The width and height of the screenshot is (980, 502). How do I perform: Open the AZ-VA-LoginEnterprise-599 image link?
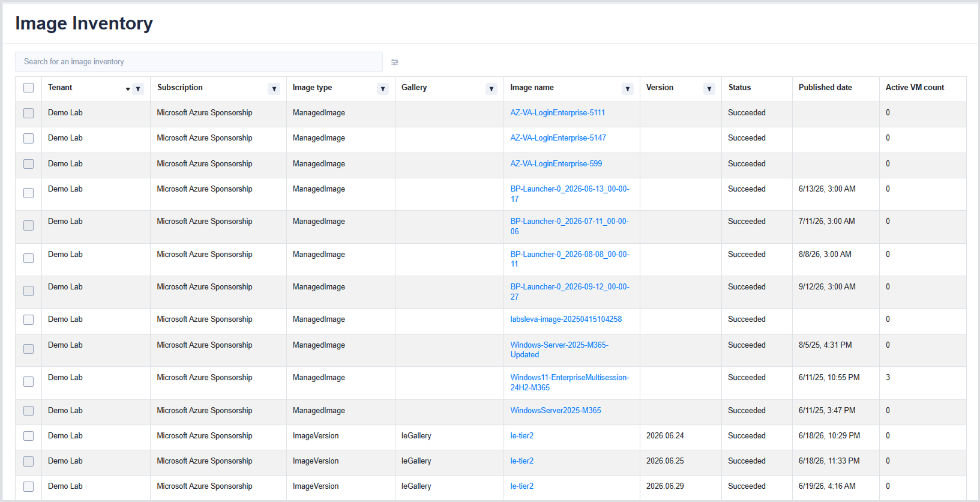click(556, 163)
